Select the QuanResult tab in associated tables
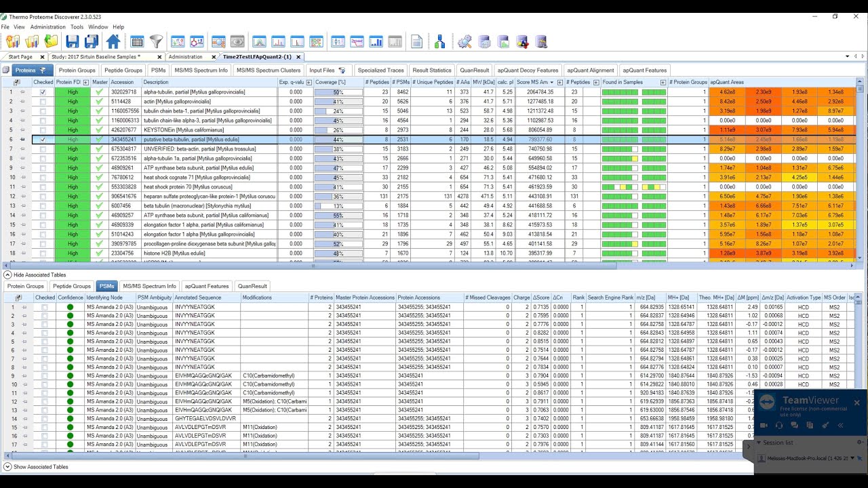Screen dimensions: 868x488 (x=252, y=286)
